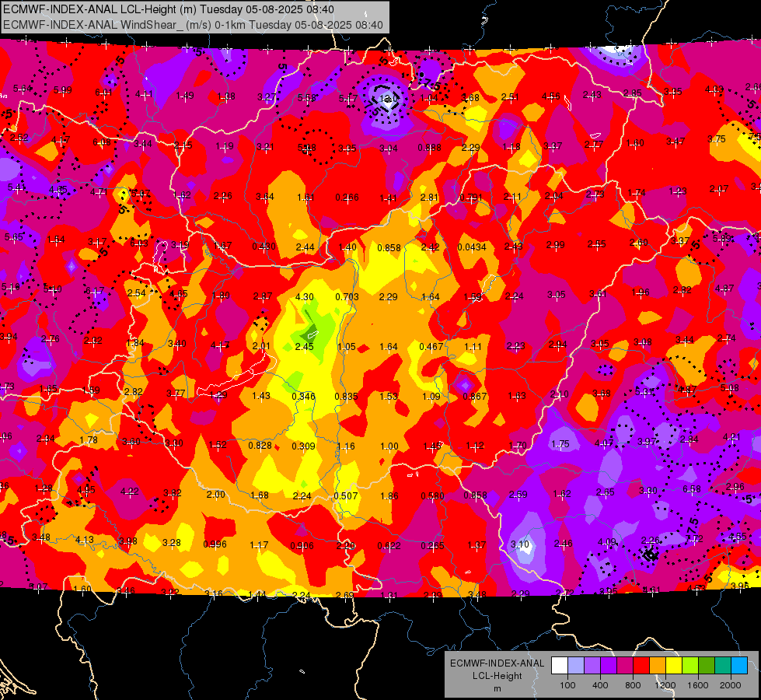
Task: Click the legend label 1200
Action: pos(665,685)
